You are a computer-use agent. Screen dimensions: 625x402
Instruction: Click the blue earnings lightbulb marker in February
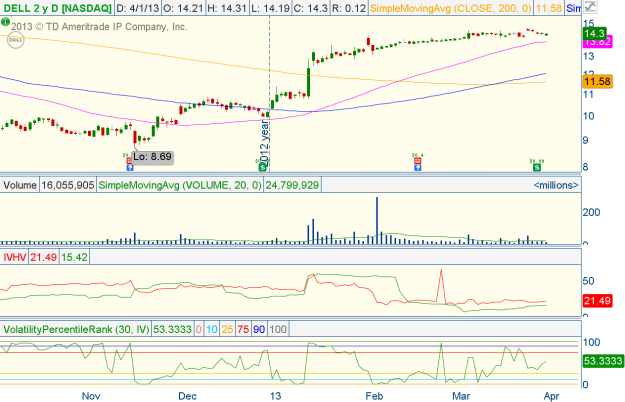[417, 168]
